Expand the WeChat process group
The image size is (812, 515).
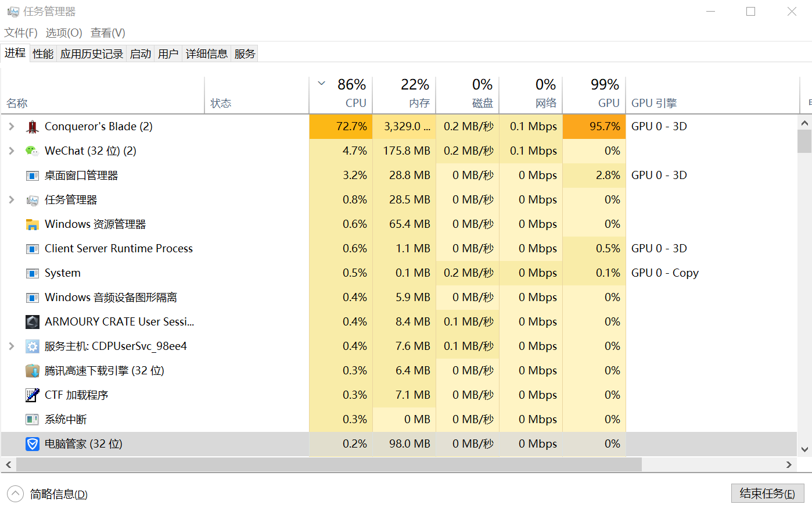tap(12, 151)
